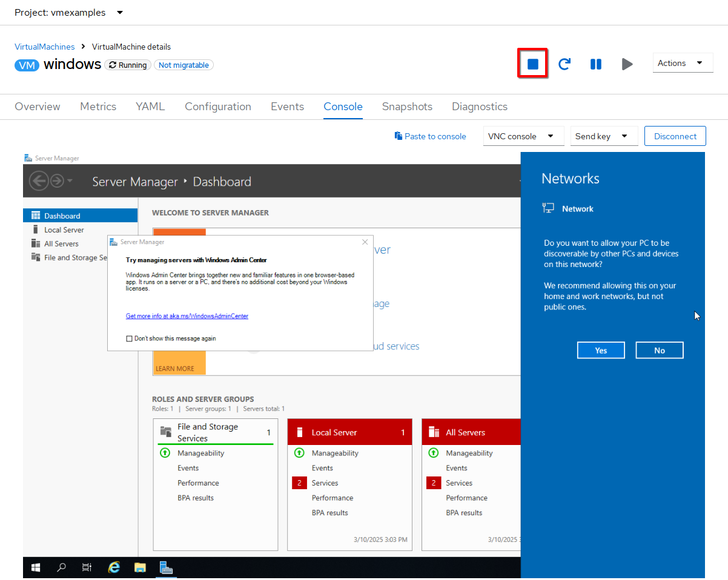Viewport: 728px width, 580px height.
Task: Open the Metrics tab
Action: coord(98,107)
